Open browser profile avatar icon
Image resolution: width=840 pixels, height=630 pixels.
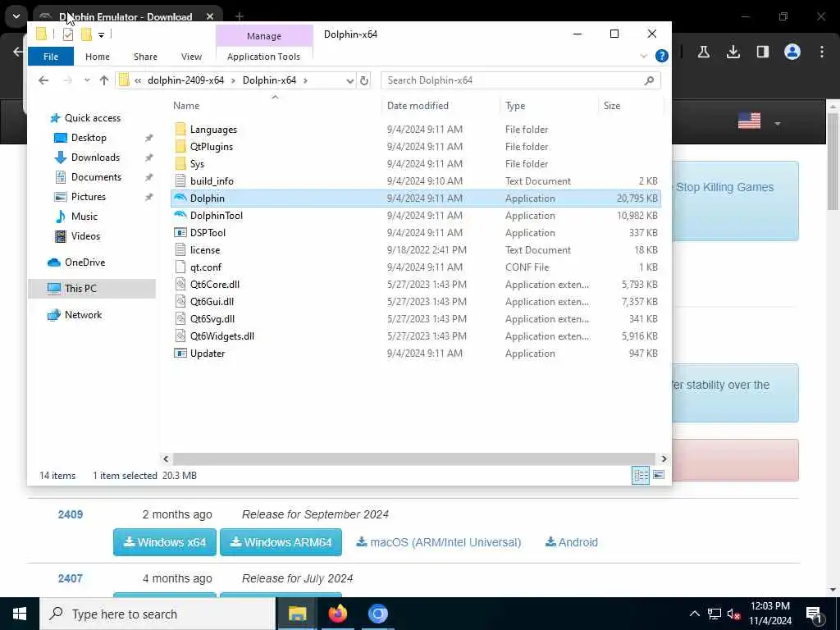[792, 52]
